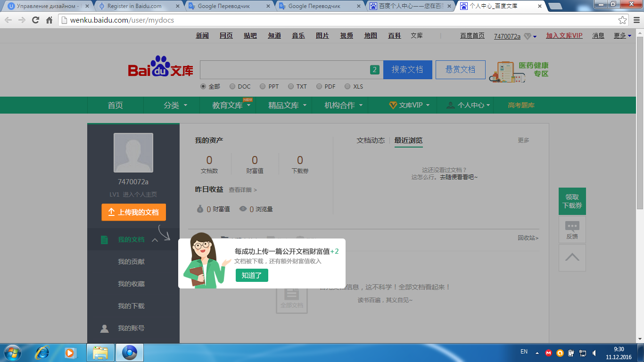Click the 搜索文档 search button

coord(407,69)
